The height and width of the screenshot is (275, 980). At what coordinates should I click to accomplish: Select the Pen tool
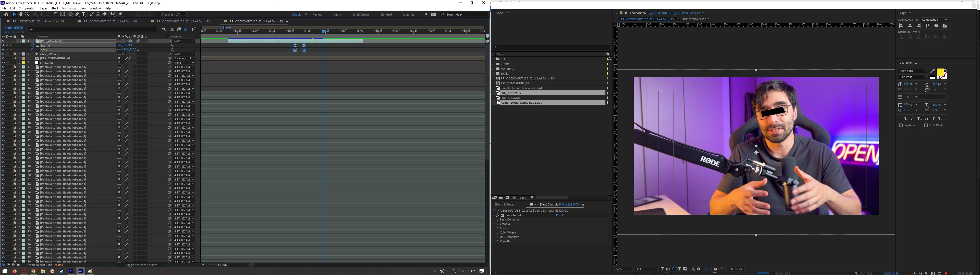pyautogui.click(x=77, y=15)
